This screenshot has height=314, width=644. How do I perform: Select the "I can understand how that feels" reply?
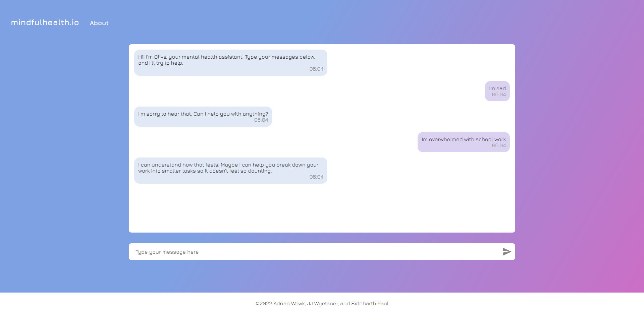coord(231,171)
